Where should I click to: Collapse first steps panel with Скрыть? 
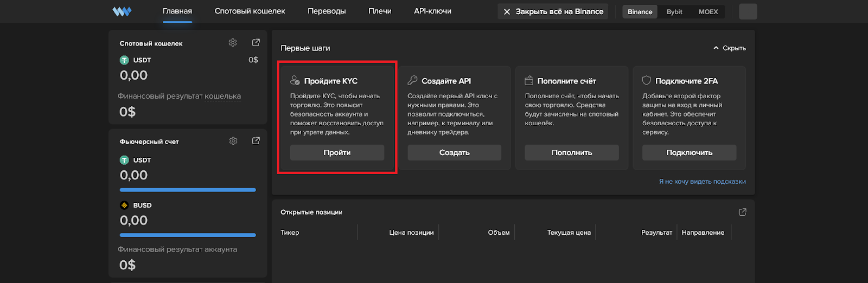click(x=730, y=48)
